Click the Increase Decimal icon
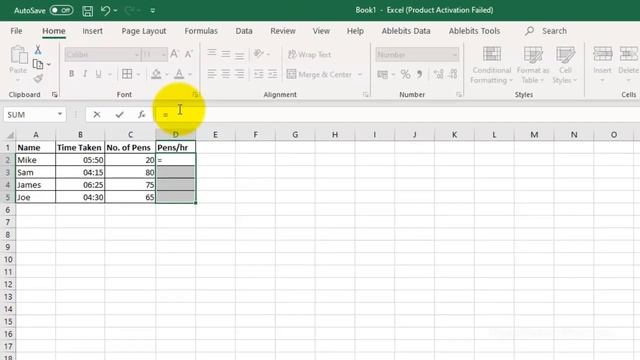 (439, 74)
